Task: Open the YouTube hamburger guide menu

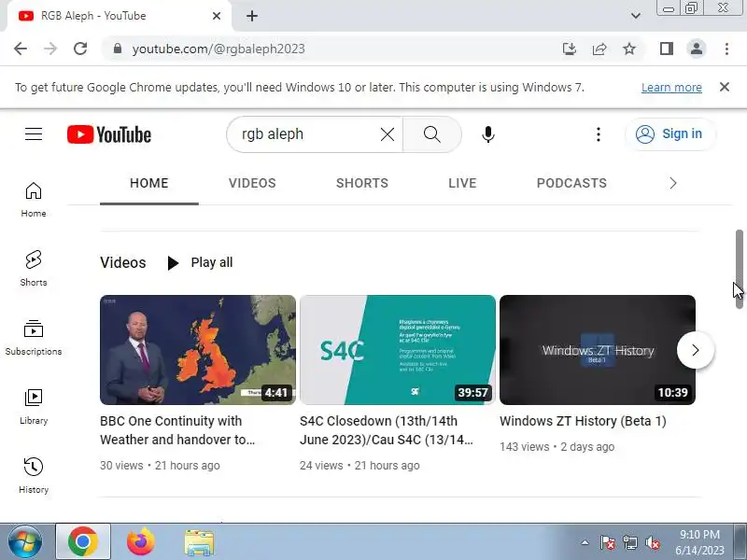Action: [34, 134]
